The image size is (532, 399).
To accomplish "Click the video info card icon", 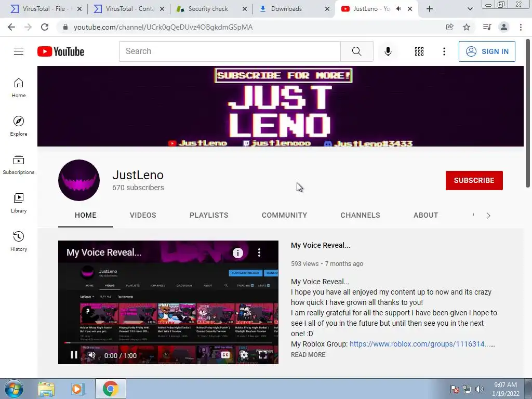I will click(238, 252).
